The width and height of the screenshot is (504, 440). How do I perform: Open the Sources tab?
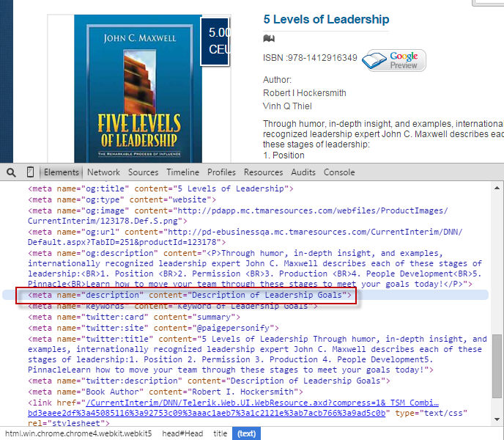tap(143, 172)
